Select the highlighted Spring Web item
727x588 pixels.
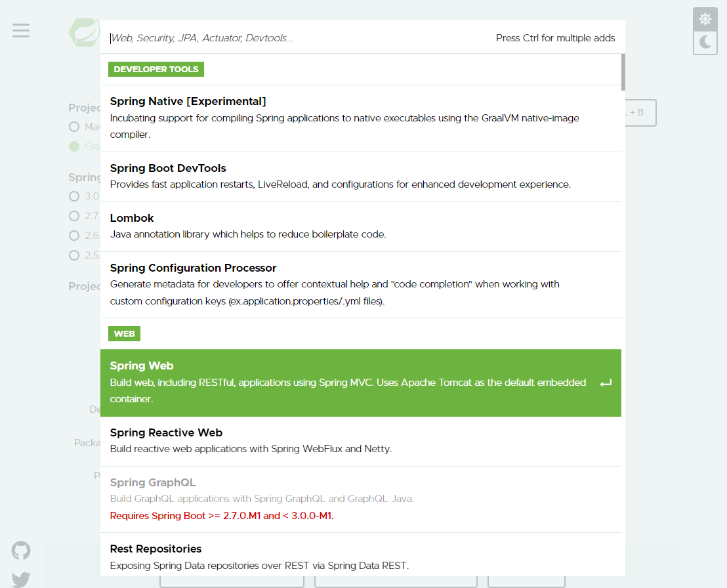pyautogui.click(x=361, y=383)
